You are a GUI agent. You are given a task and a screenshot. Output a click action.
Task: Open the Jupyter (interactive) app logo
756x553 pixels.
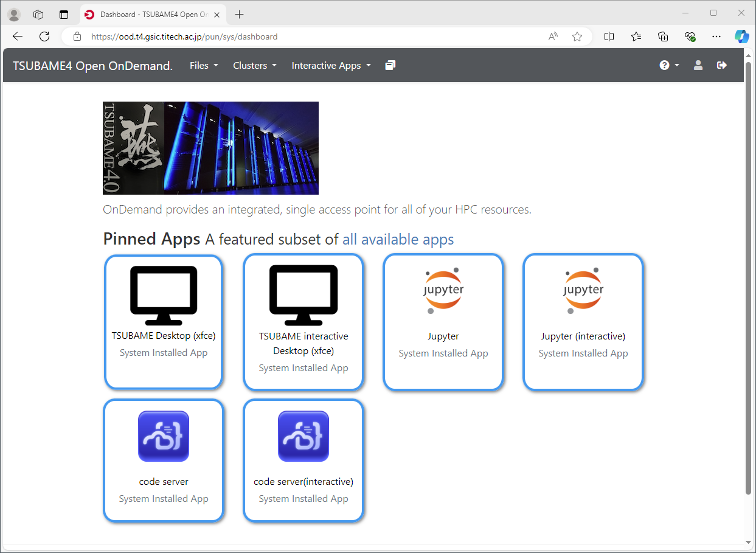coord(583,291)
